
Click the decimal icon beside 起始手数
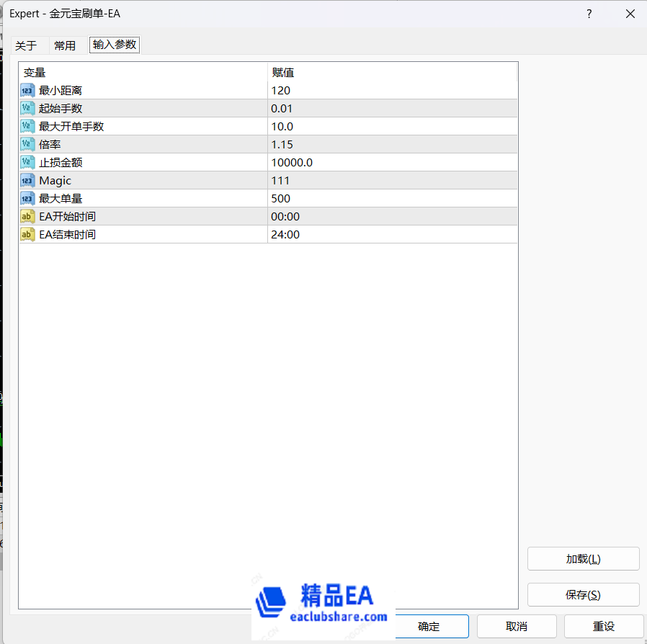(x=27, y=108)
